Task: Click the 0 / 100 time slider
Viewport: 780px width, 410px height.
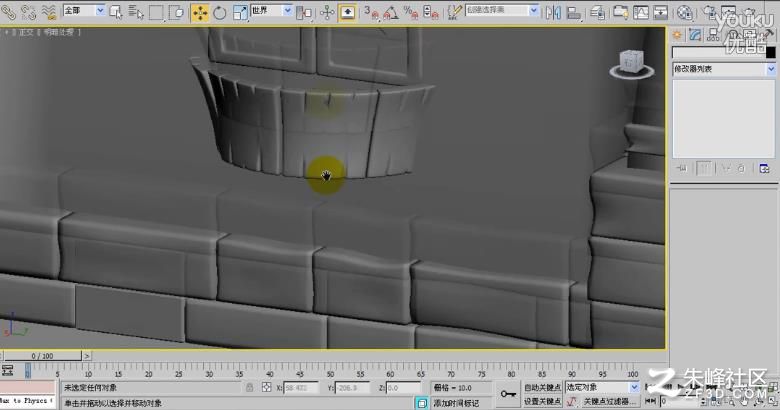Action: [x=42, y=356]
